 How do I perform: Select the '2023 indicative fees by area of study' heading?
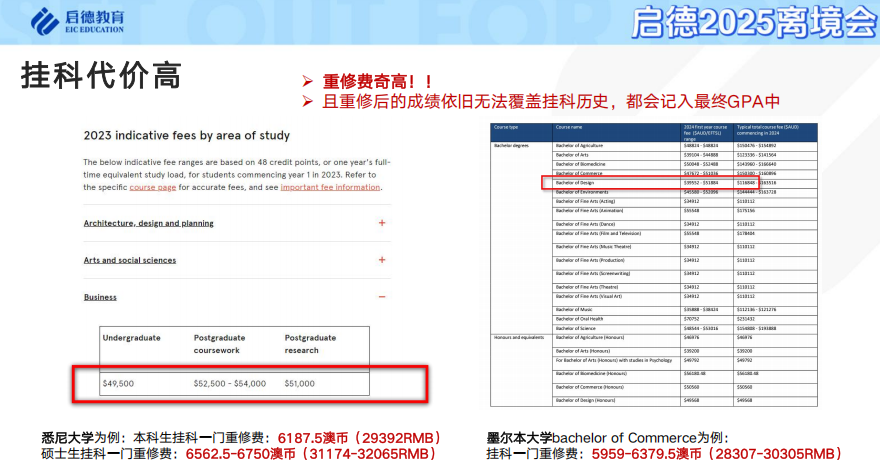(x=186, y=135)
